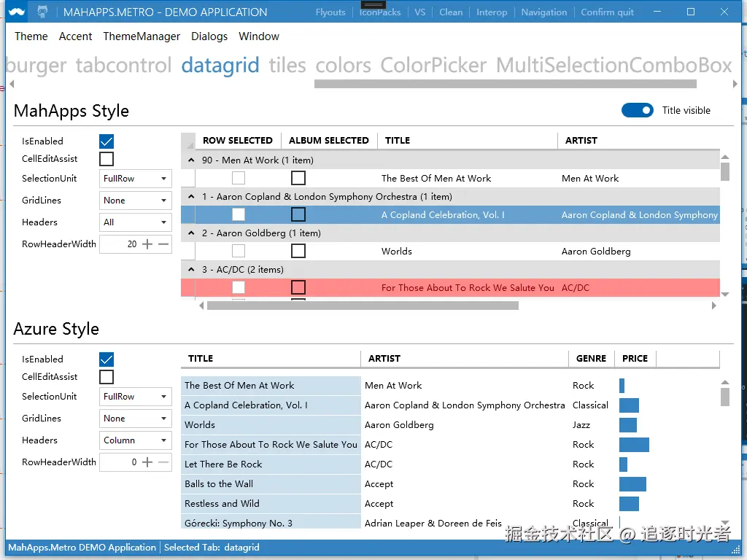Check Album Selected for Men At Work row

click(298, 178)
